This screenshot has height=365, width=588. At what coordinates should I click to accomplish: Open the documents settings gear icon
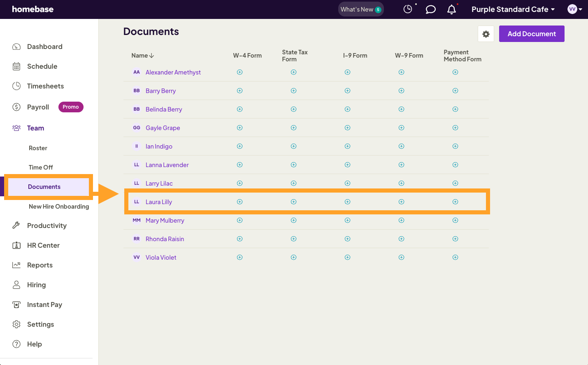[486, 34]
